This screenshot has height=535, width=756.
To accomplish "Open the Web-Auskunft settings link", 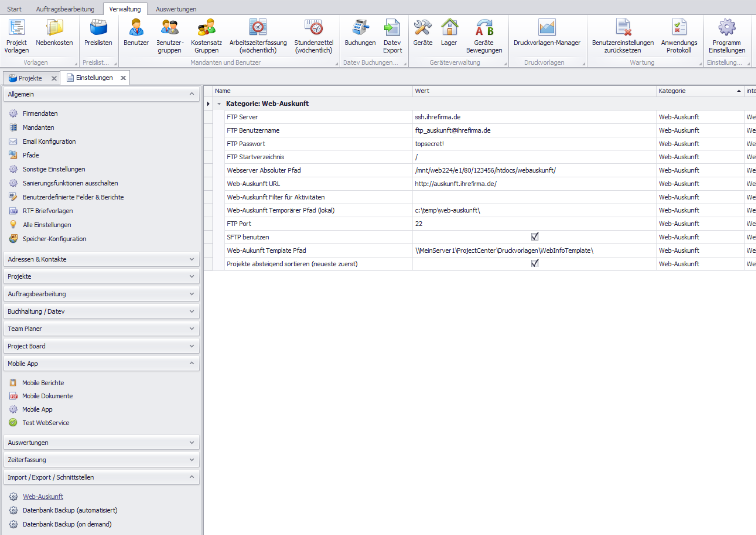I will (43, 496).
